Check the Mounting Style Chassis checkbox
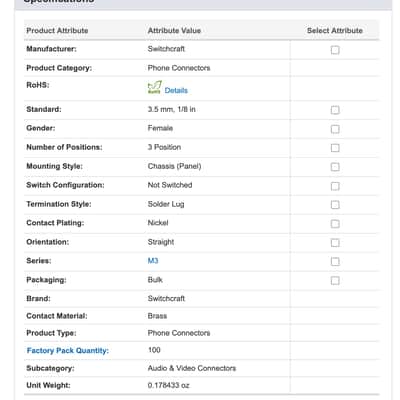Screen dimensions: 400x400 coord(335,167)
